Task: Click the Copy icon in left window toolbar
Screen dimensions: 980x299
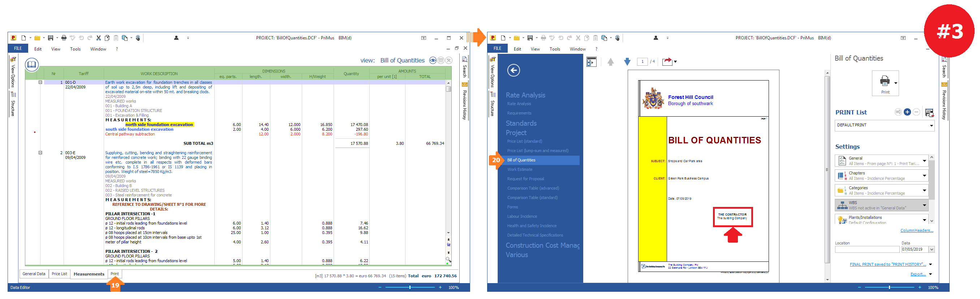Action: (x=107, y=38)
